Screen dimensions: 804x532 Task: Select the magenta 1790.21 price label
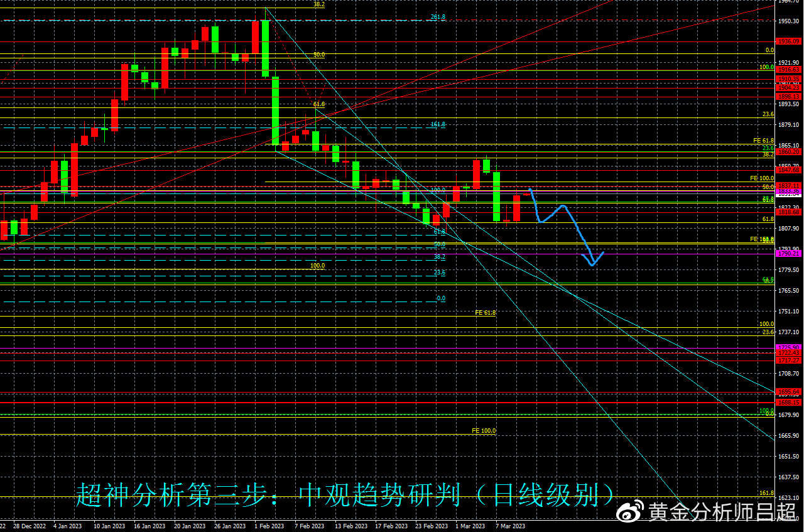click(788, 254)
